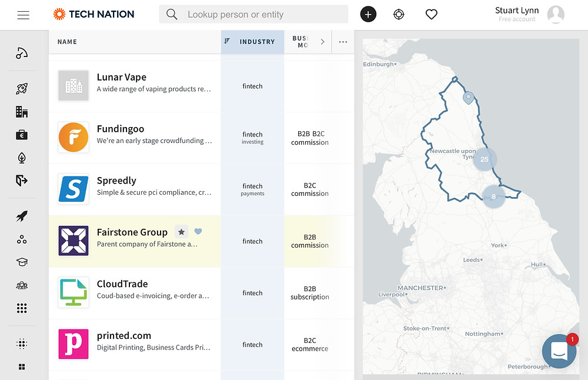Click the map cluster marker showing 25
The image size is (588, 380).
tap(485, 159)
